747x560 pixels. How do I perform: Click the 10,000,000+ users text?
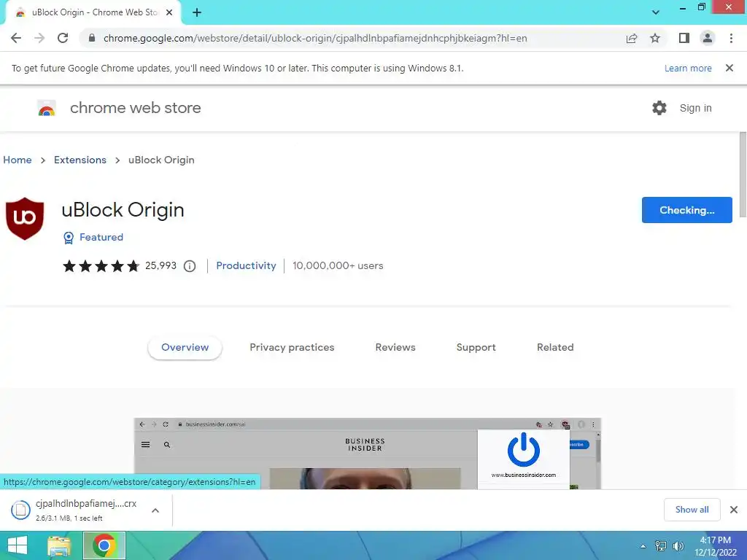[x=338, y=265]
